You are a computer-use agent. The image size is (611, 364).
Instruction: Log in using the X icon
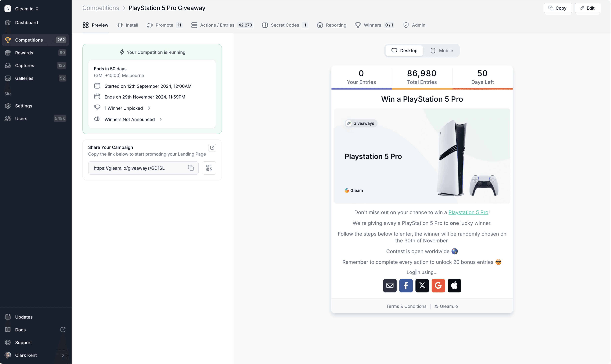coord(422,286)
